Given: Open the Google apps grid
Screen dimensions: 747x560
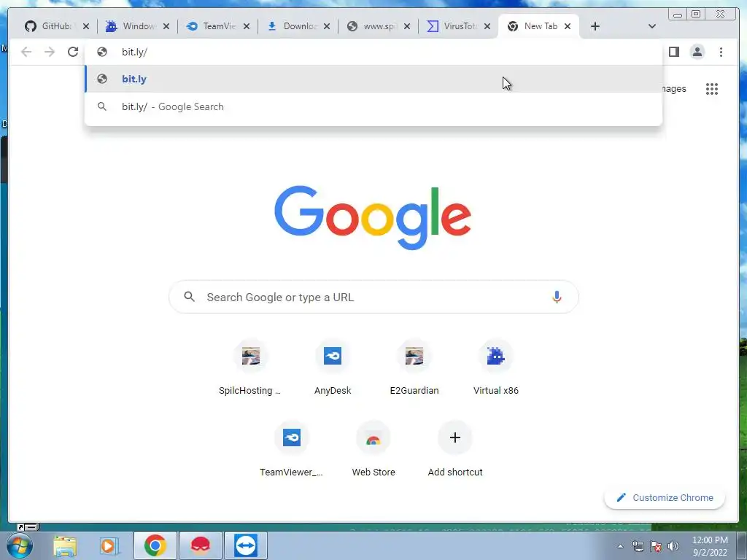Looking at the screenshot, I should pyautogui.click(x=712, y=88).
